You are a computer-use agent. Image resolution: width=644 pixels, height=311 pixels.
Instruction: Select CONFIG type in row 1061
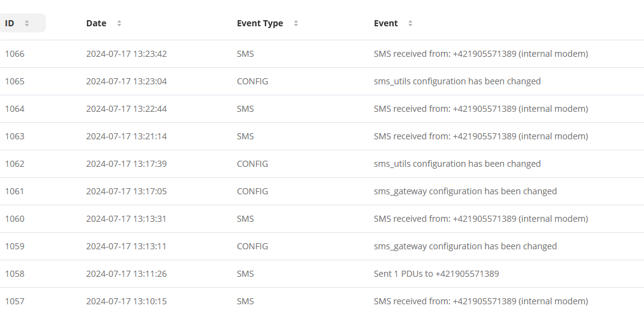[x=252, y=191]
